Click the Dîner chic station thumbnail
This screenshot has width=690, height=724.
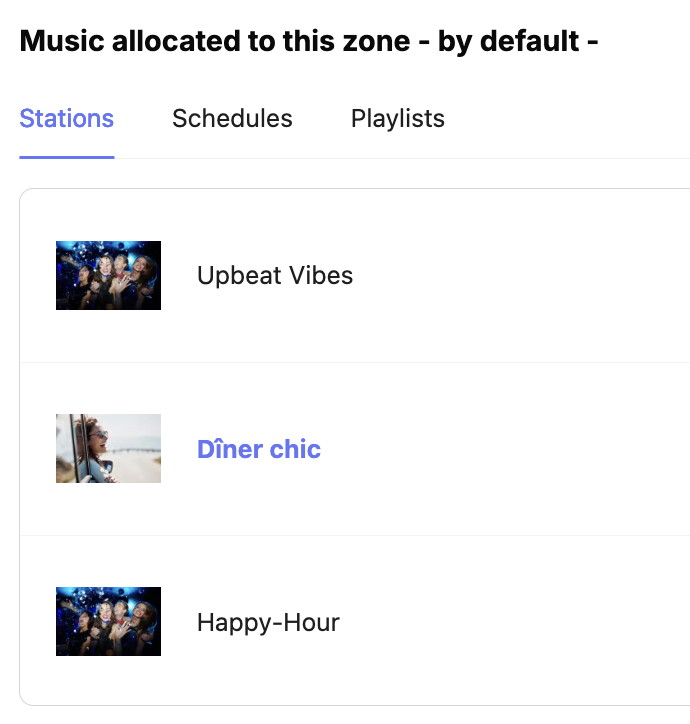(108, 449)
